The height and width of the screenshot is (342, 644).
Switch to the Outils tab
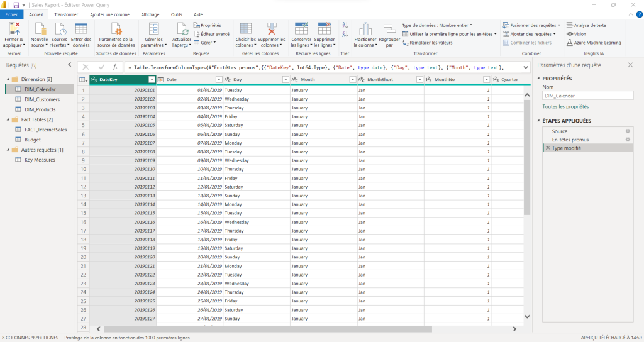coord(177,14)
